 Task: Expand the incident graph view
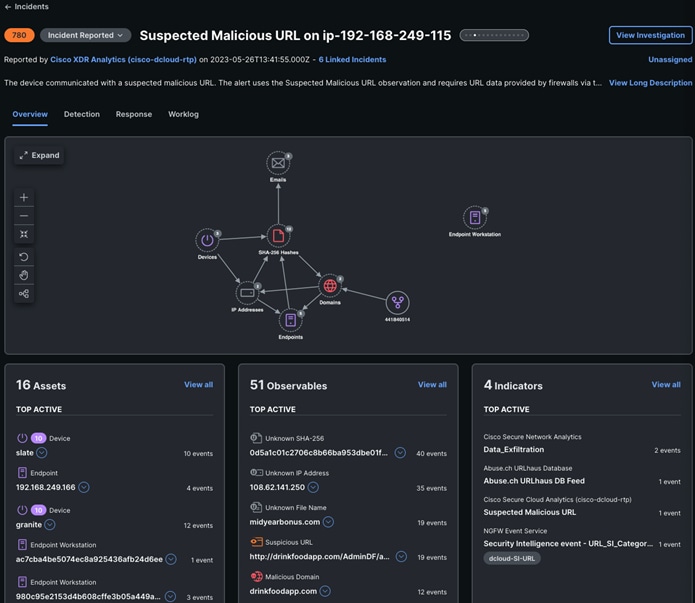39,155
